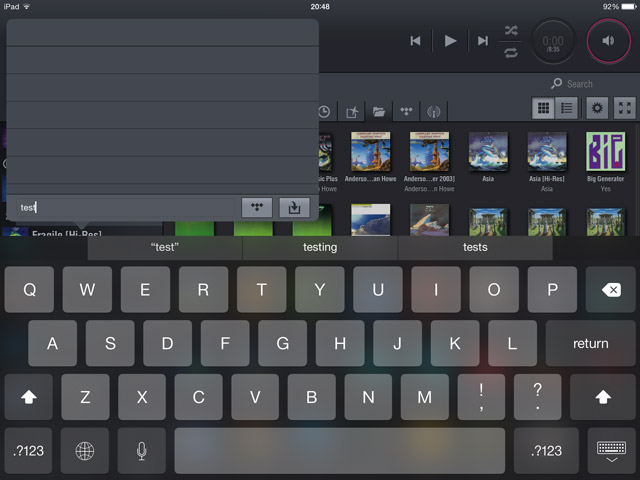This screenshot has height=480, width=640.
Task: Tap the right .?123 key
Action: point(546,451)
